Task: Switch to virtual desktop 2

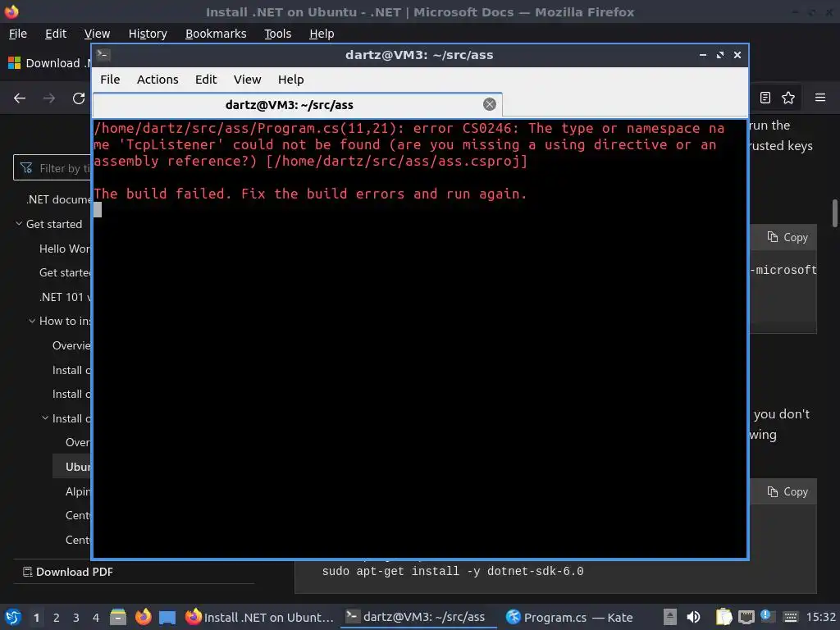Action: [x=57, y=618]
